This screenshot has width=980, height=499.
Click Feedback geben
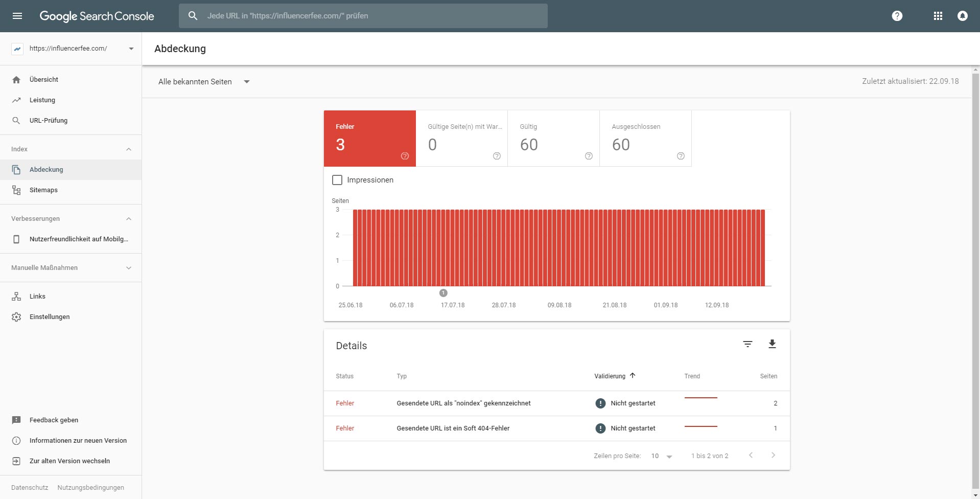tap(71, 420)
